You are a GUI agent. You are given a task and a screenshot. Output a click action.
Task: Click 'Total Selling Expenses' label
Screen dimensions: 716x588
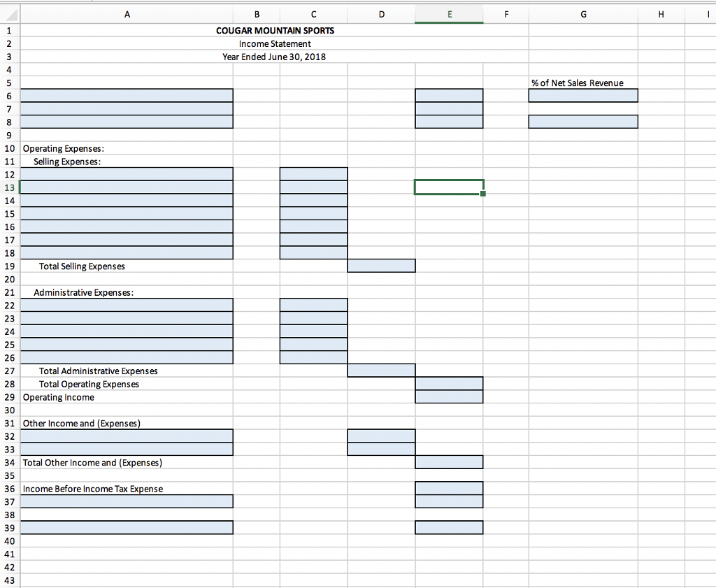82,266
